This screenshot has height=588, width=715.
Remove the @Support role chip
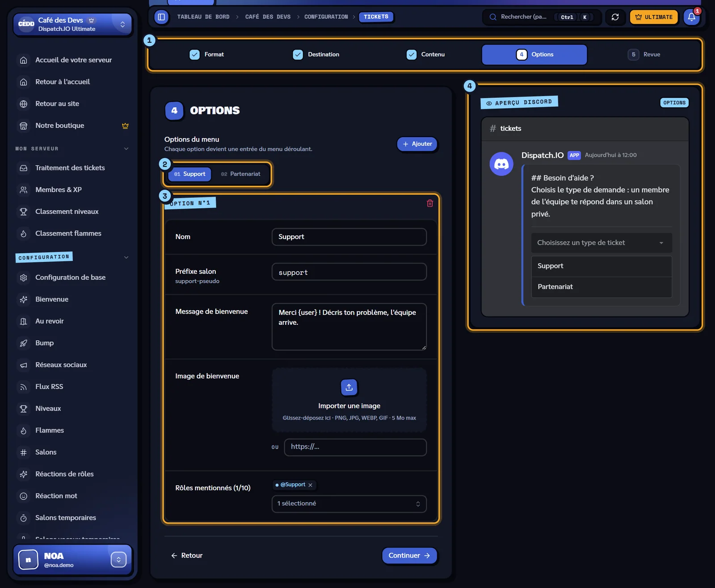pos(310,485)
